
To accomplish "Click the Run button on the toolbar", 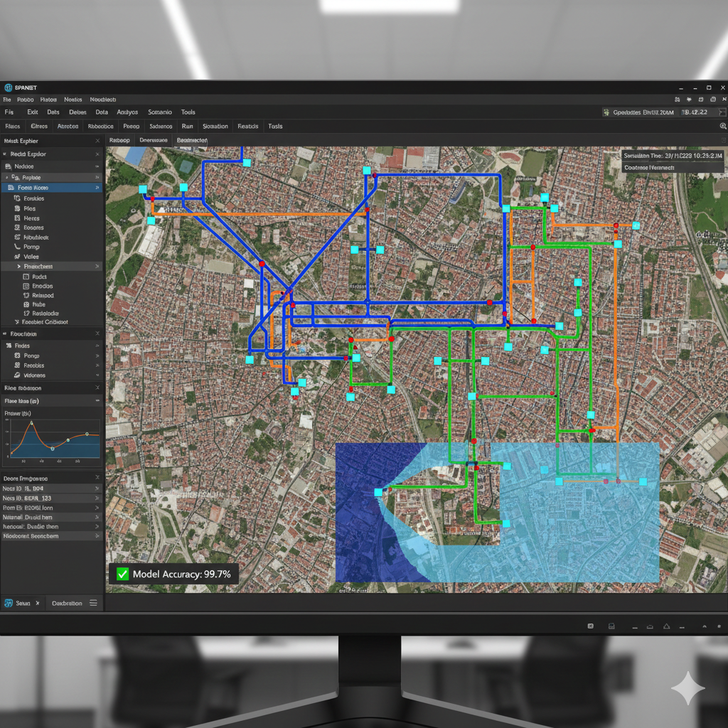I will [x=188, y=126].
